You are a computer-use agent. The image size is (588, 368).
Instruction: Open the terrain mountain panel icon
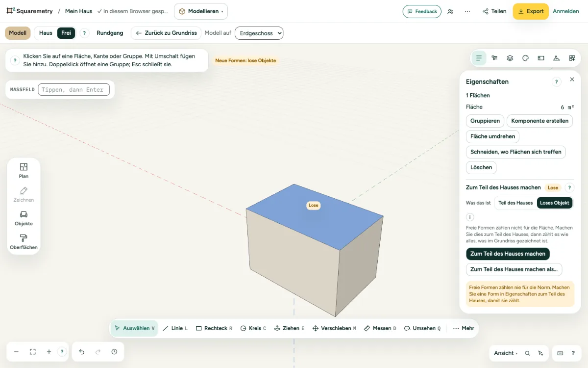click(x=556, y=58)
